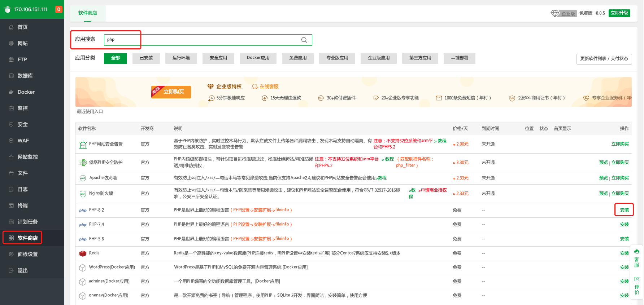Select the 已安装 category filter
Image resolution: width=644 pixels, height=305 pixels.
[146, 58]
